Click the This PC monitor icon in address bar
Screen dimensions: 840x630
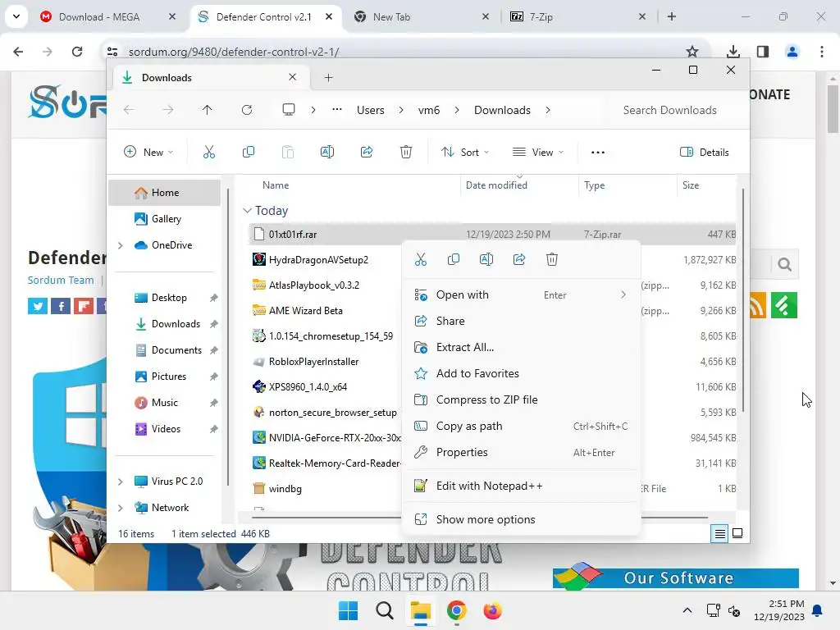(289, 110)
